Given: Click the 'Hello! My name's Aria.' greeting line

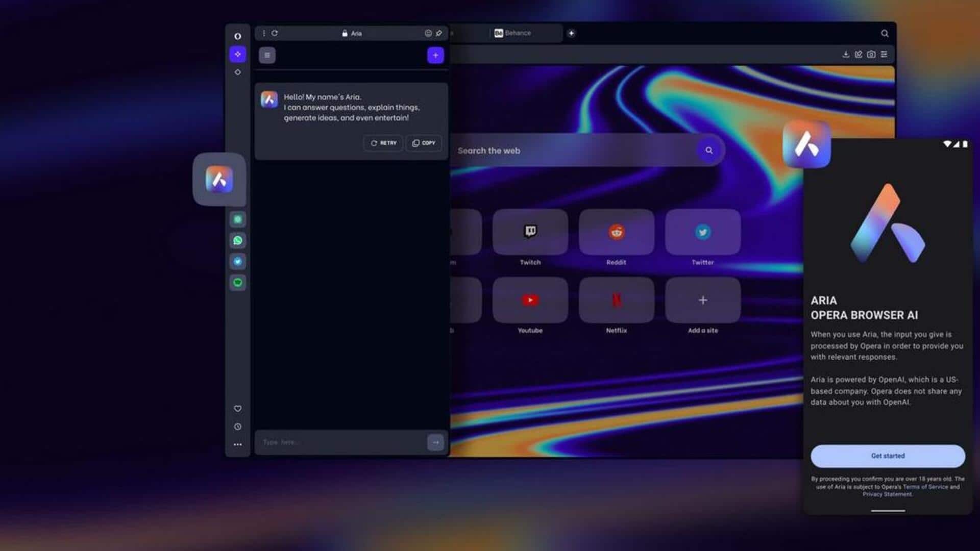Looking at the screenshot, I should click(x=323, y=97).
